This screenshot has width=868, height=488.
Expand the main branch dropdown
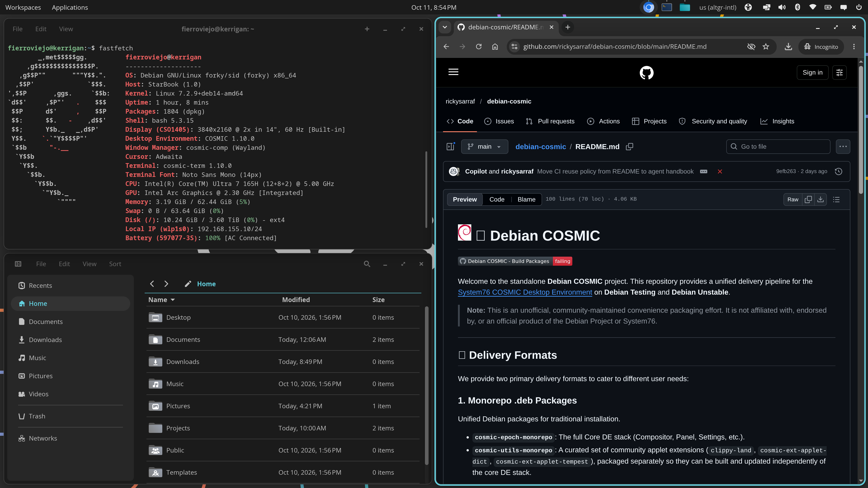coord(484,146)
